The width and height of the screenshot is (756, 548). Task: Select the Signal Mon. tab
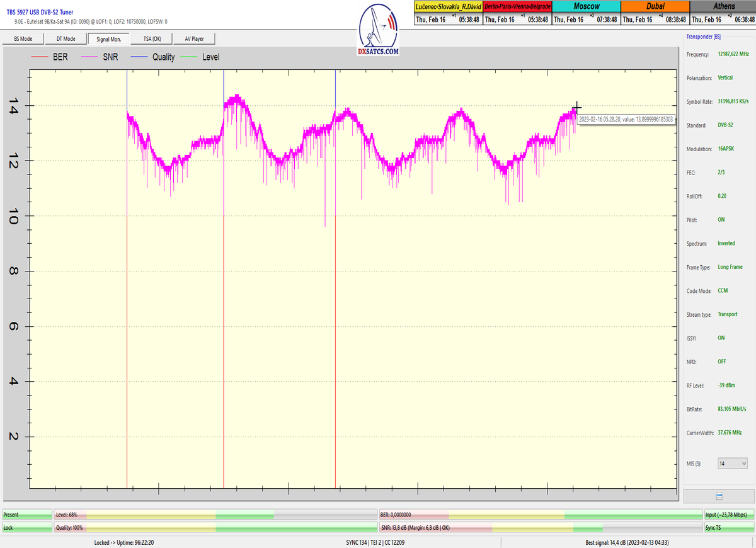click(108, 39)
